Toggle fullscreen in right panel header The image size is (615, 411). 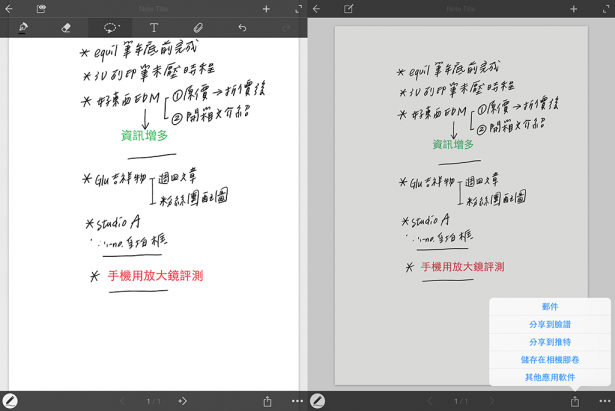606,9
